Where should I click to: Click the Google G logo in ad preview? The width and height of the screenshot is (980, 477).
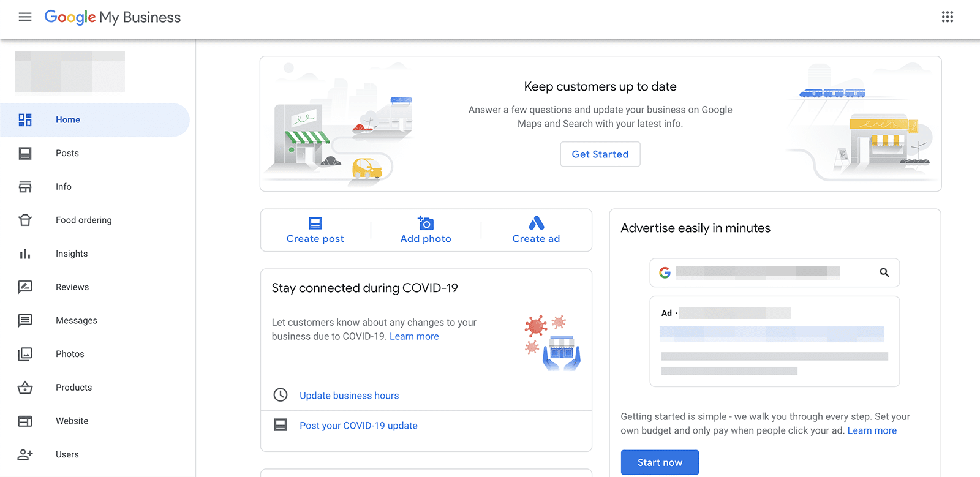coord(665,272)
